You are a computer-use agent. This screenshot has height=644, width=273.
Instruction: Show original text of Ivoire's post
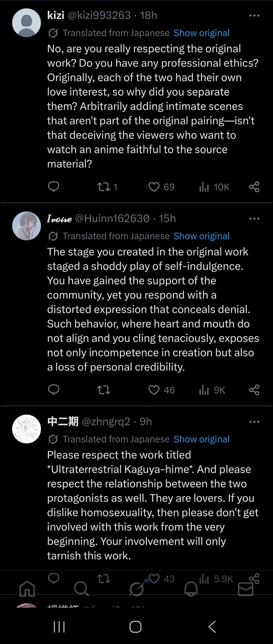point(201,236)
